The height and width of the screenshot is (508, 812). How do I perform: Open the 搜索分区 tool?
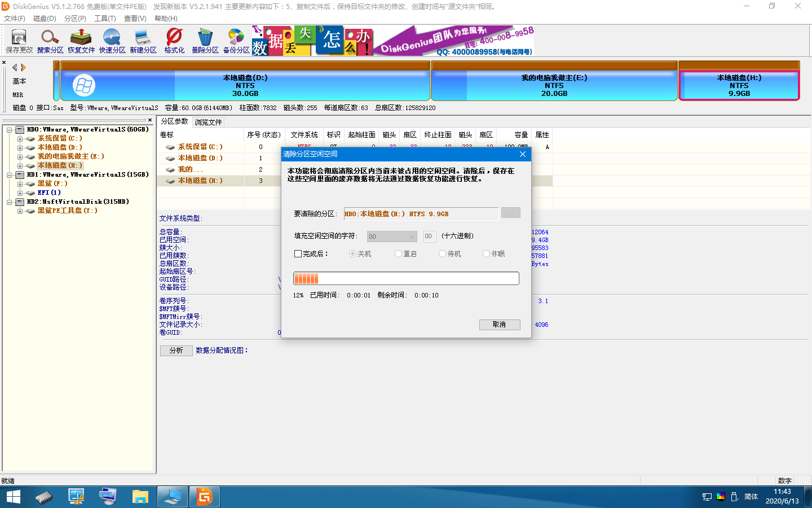coord(50,41)
